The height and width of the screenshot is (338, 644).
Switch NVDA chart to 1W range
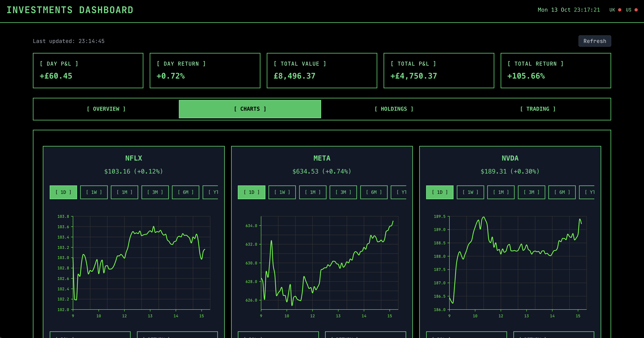coord(470,192)
